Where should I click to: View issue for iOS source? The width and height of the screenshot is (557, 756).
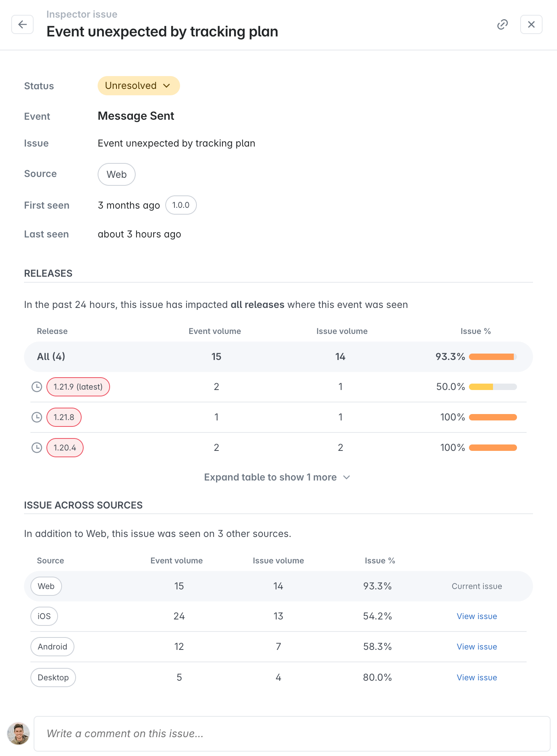pyautogui.click(x=477, y=616)
